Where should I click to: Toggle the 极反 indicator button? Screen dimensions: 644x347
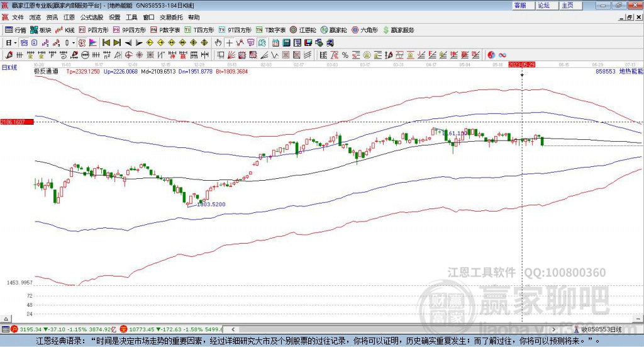click(x=82, y=43)
